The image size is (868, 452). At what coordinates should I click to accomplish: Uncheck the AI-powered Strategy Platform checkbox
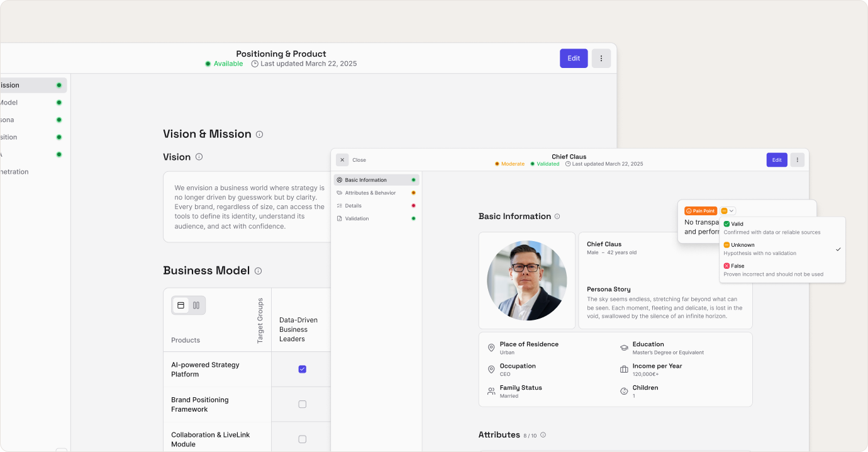click(302, 369)
